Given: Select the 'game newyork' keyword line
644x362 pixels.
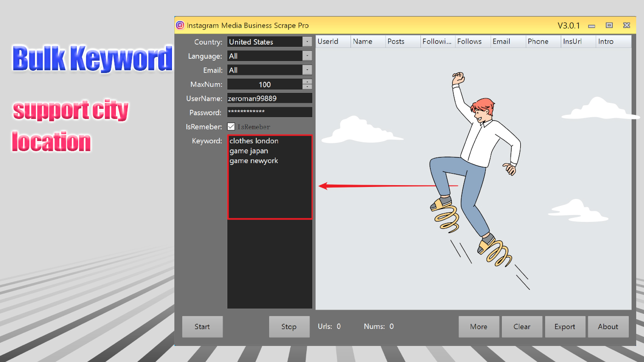Looking at the screenshot, I should [x=254, y=161].
